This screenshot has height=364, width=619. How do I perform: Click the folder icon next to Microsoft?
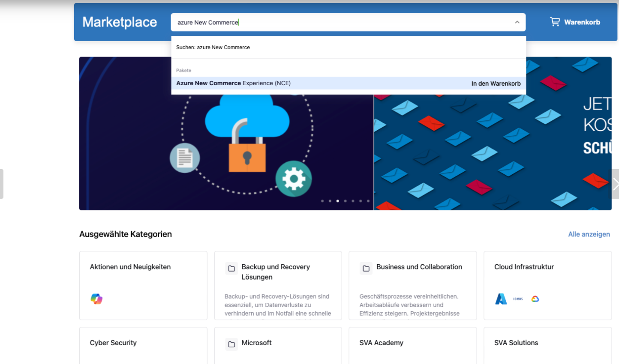(231, 344)
